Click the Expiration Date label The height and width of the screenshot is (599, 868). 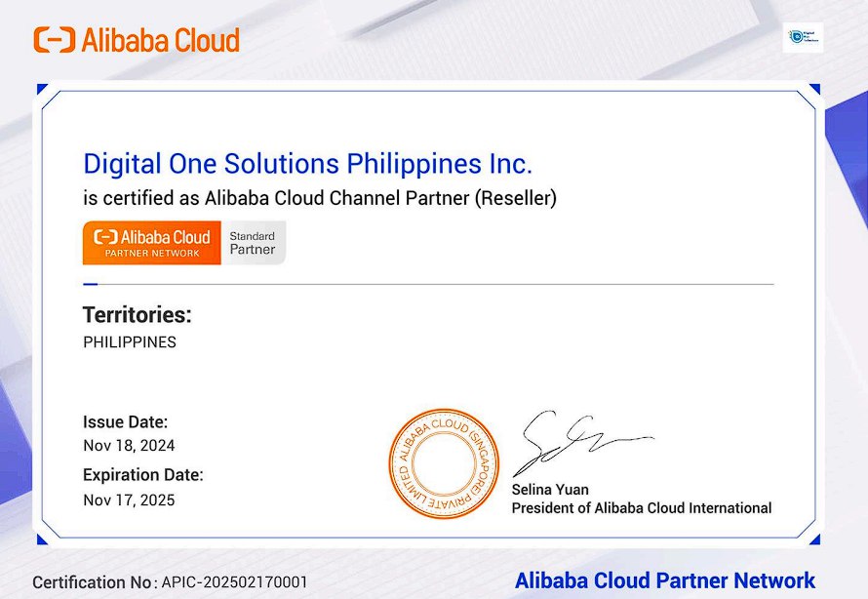[x=143, y=475]
